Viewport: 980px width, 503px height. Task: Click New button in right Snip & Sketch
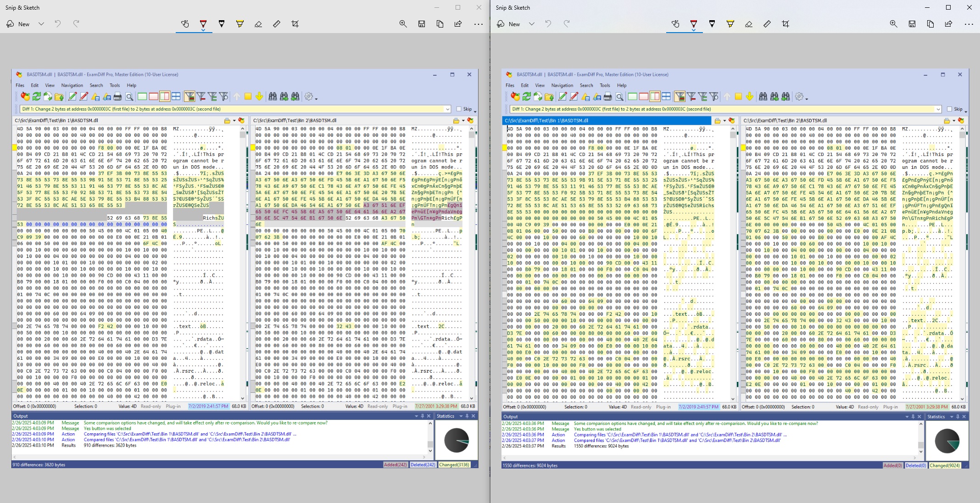pyautogui.click(x=509, y=24)
